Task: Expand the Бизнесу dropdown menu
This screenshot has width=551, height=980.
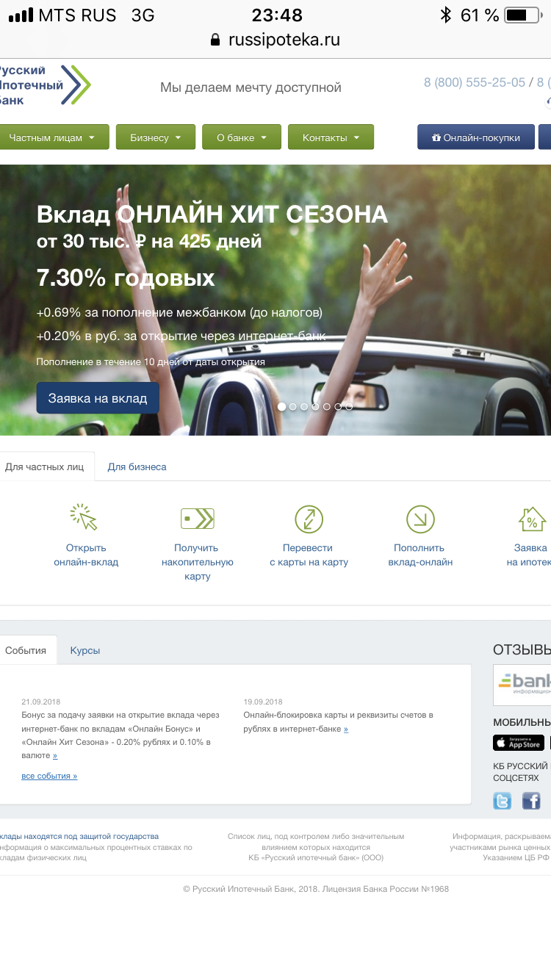Action: (x=156, y=137)
